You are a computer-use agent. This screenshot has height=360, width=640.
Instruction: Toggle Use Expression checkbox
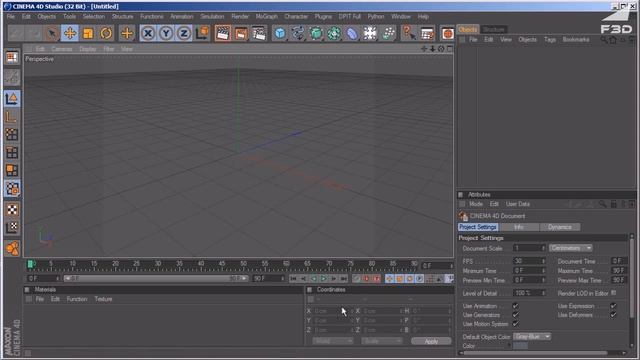pyautogui.click(x=613, y=306)
